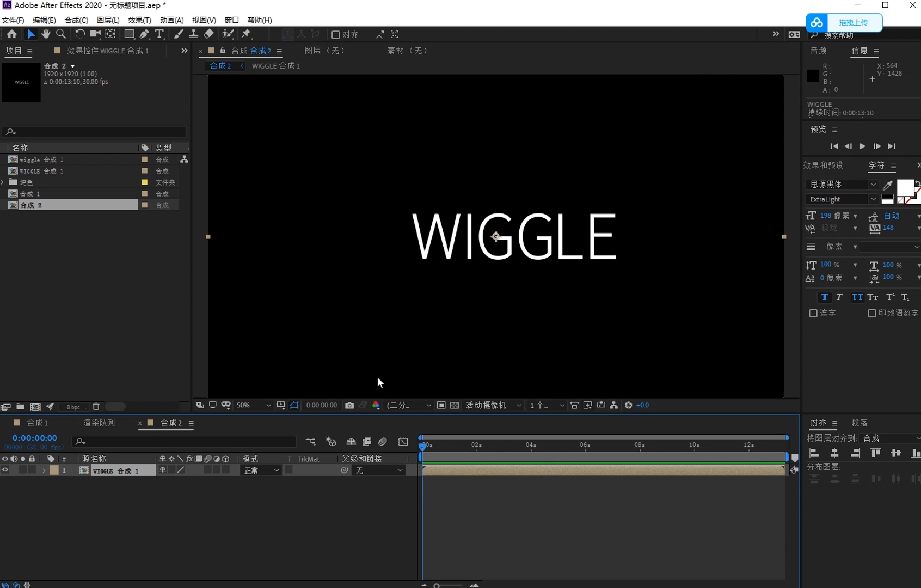This screenshot has height=588, width=921.
Task: Click the 拖拽上传 upload button
Action: click(852, 22)
